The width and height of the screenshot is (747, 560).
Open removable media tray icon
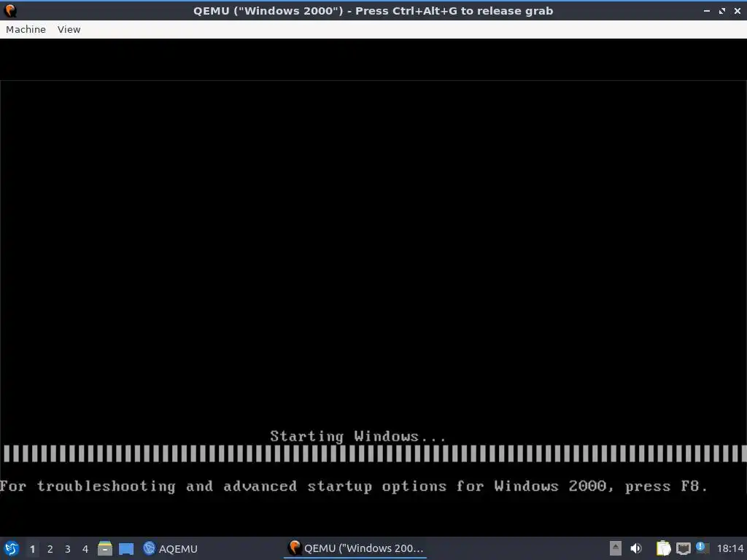[616, 548]
